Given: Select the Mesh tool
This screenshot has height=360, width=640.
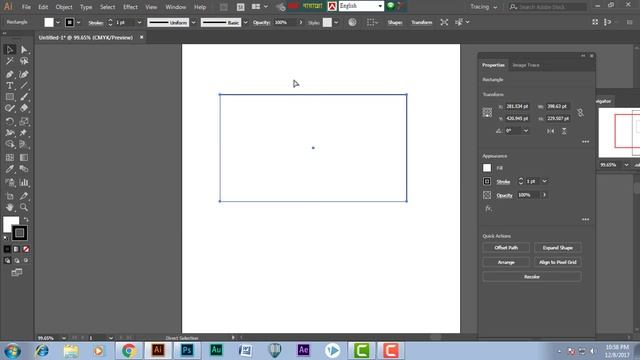Looking at the screenshot, I should click(x=10, y=158).
